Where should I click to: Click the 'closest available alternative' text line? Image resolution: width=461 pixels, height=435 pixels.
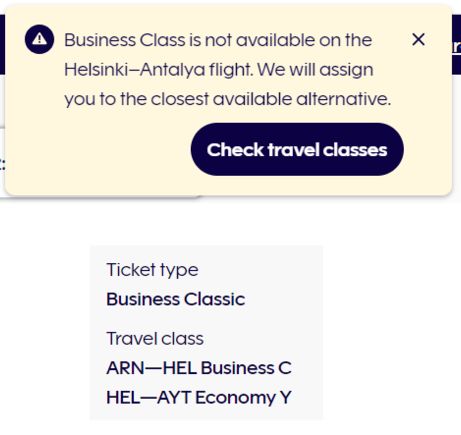click(227, 99)
